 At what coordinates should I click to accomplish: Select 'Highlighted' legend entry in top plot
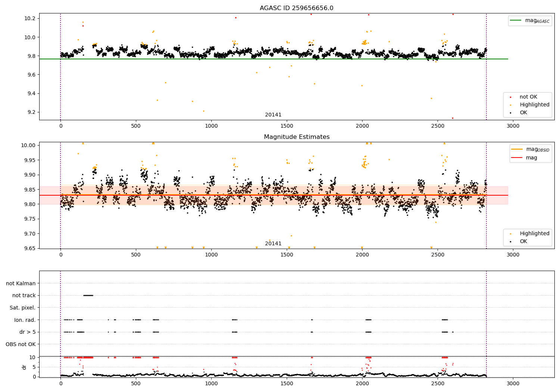pos(534,105)
